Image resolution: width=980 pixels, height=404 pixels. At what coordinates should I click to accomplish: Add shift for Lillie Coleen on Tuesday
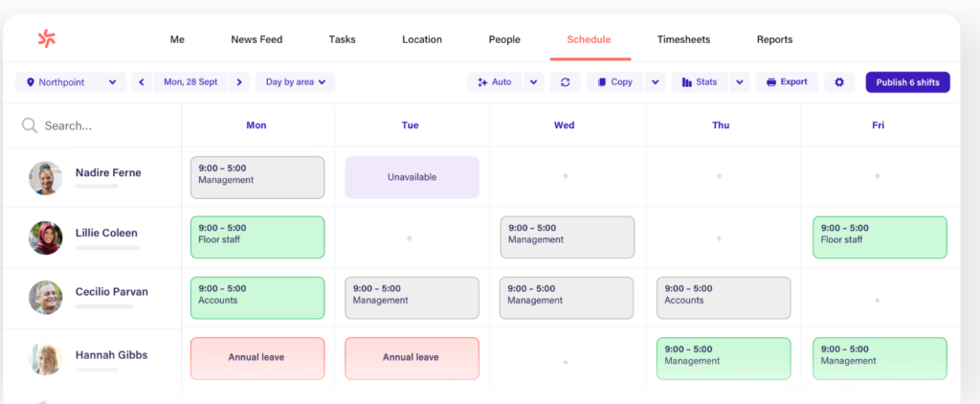click(410, 238)
